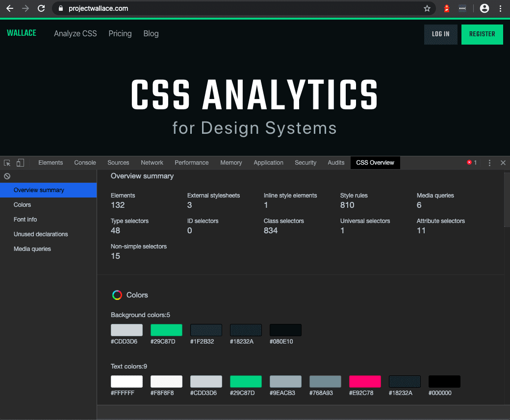The height and width of the screenshot is (420, 510).
Task: Switch to the Console tab
Action: click(85, 162)
